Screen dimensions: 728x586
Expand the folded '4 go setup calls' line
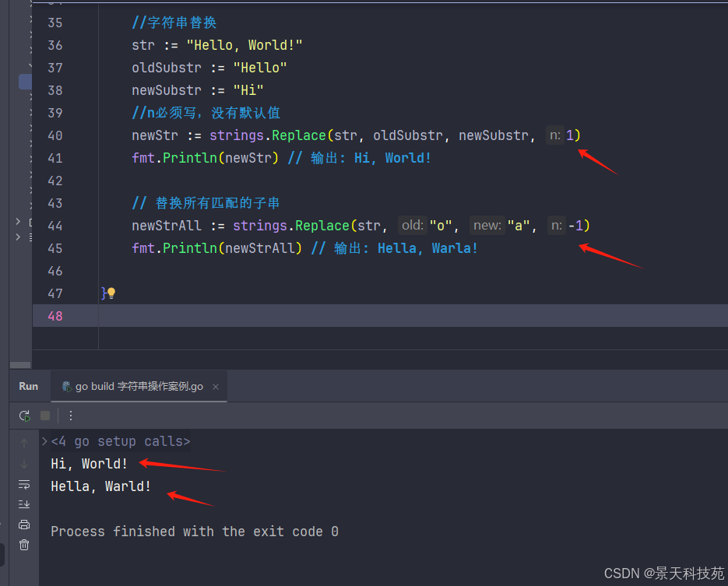(x=45, y=441)
